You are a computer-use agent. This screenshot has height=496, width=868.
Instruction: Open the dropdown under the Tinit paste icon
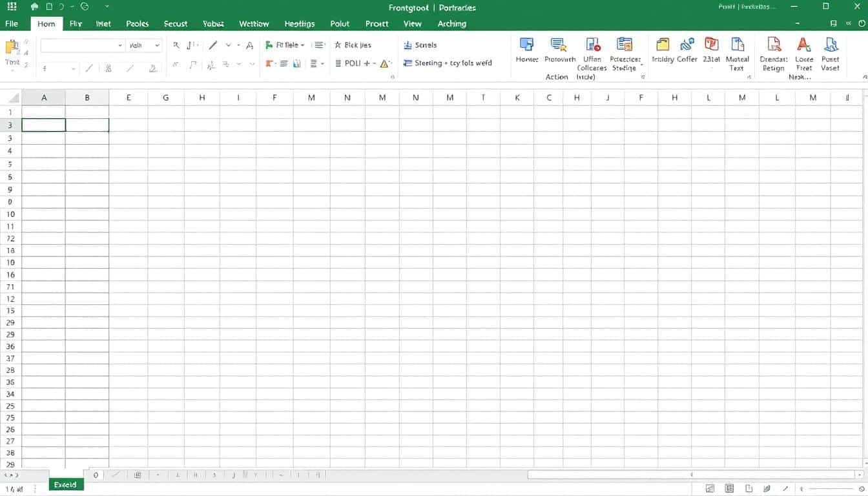coord(13,71)
